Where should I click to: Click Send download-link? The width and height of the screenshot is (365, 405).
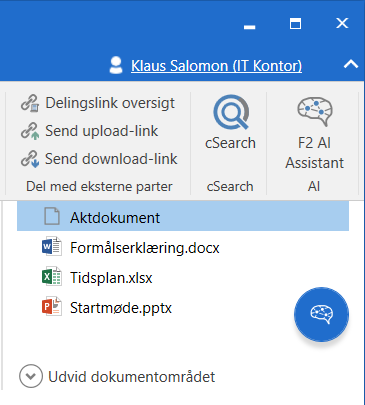(99, 159)
